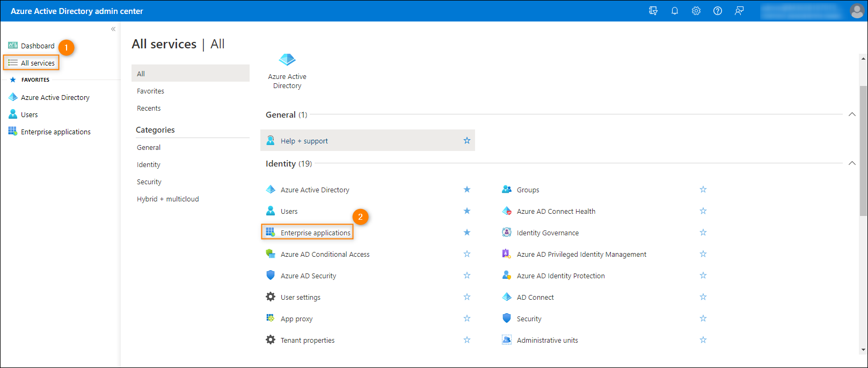868x368 pixels.
Task: Click the Identity Governance icon
Action: pos(507,232)
